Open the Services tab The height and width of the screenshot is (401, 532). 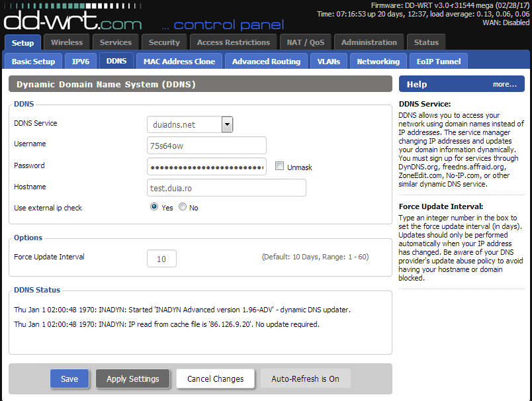point(116,42)
